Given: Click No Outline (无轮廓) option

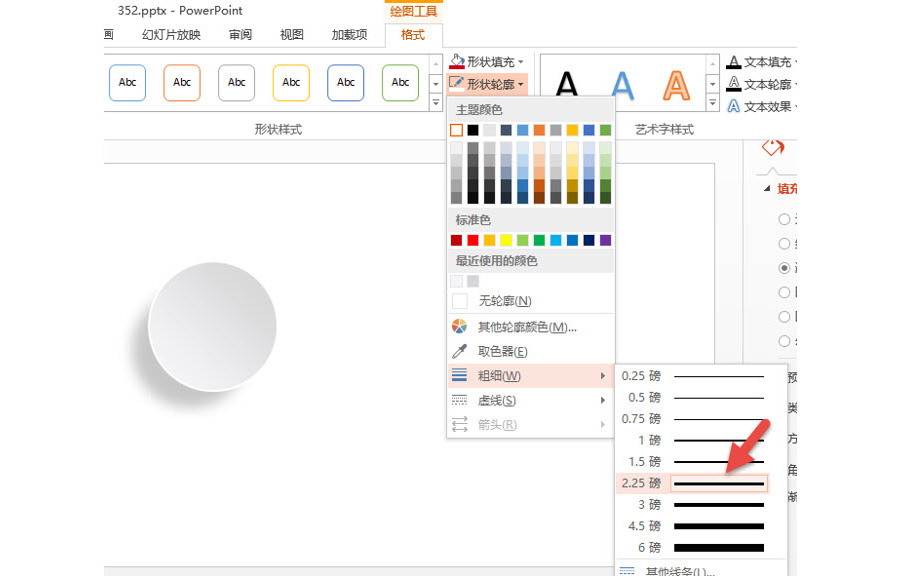Looking at the screenshot, I should click(504, 301).
